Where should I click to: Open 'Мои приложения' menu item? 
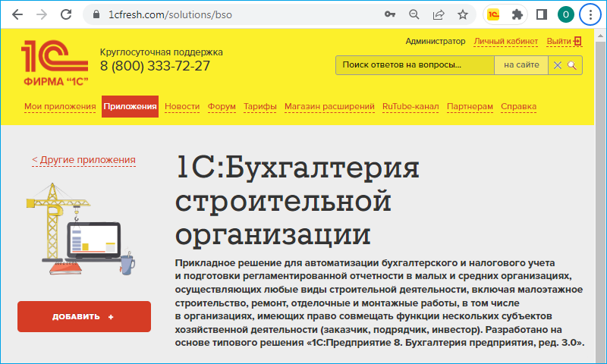(60, 106)
